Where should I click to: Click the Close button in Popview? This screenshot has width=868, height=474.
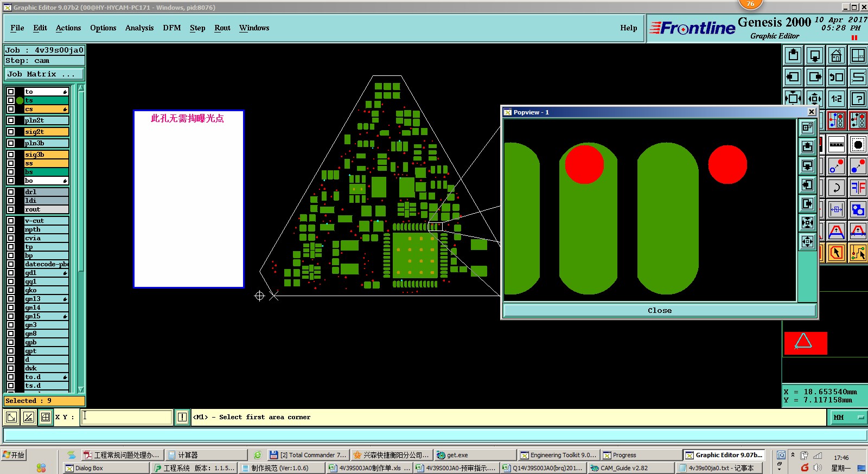click(x=660, y=310)
